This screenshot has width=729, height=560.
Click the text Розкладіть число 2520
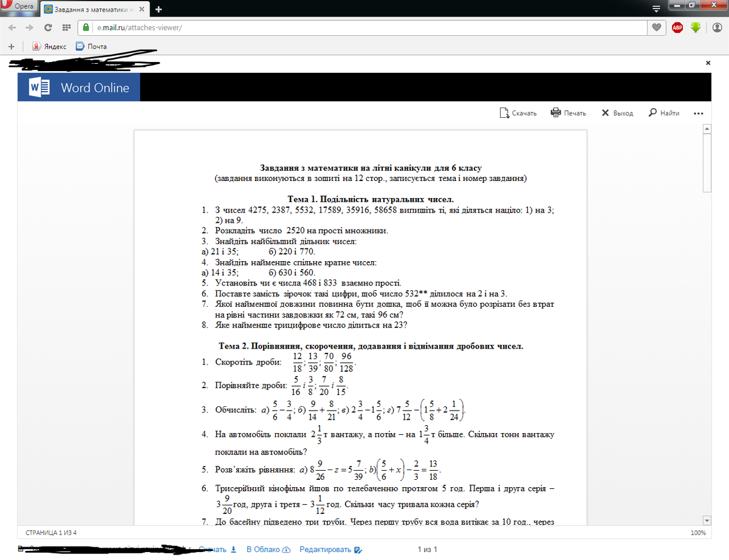pyautogui.click(x=302, y=231)
